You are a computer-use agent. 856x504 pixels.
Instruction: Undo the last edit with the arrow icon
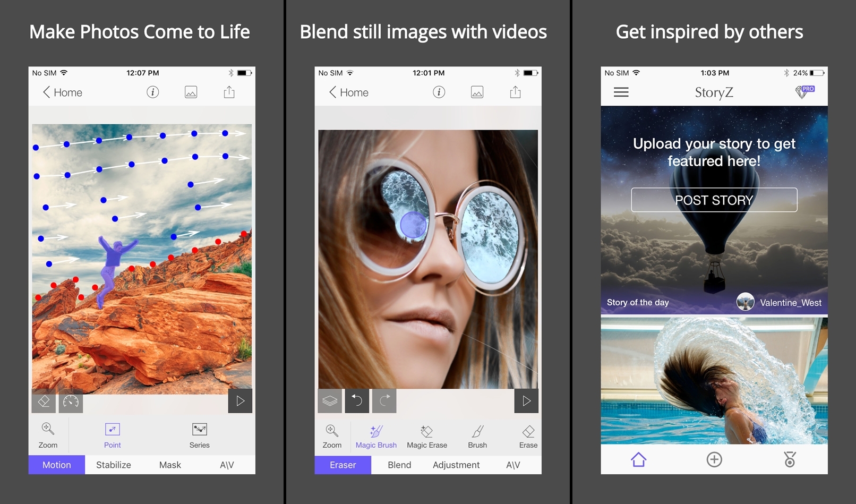(x=357, y=400)
